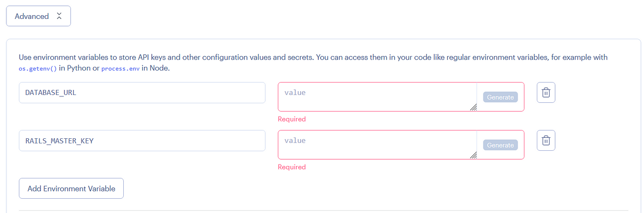The image size is (644, 213).
Task: Focus the DATABASE_URL key name field
Action: pos(142,93)
